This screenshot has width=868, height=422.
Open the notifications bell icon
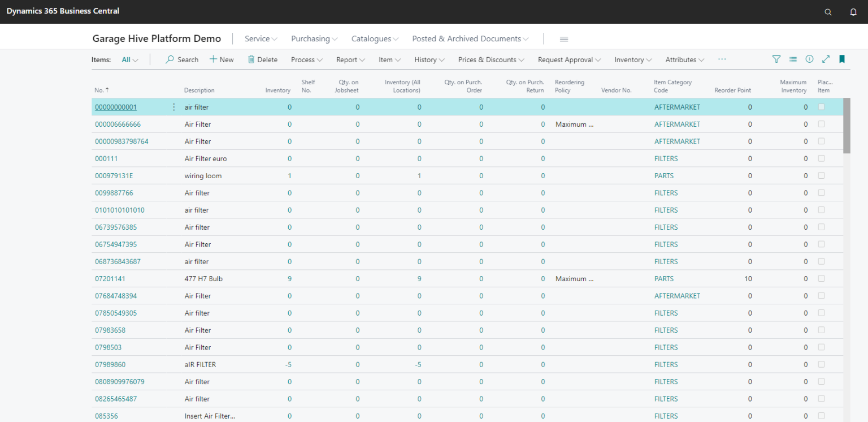coord(853,12)
